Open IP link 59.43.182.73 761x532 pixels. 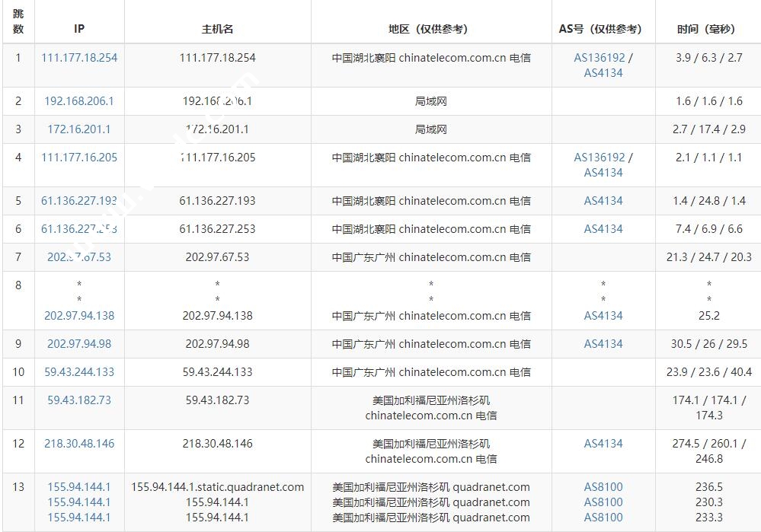[x=79, y=400]
